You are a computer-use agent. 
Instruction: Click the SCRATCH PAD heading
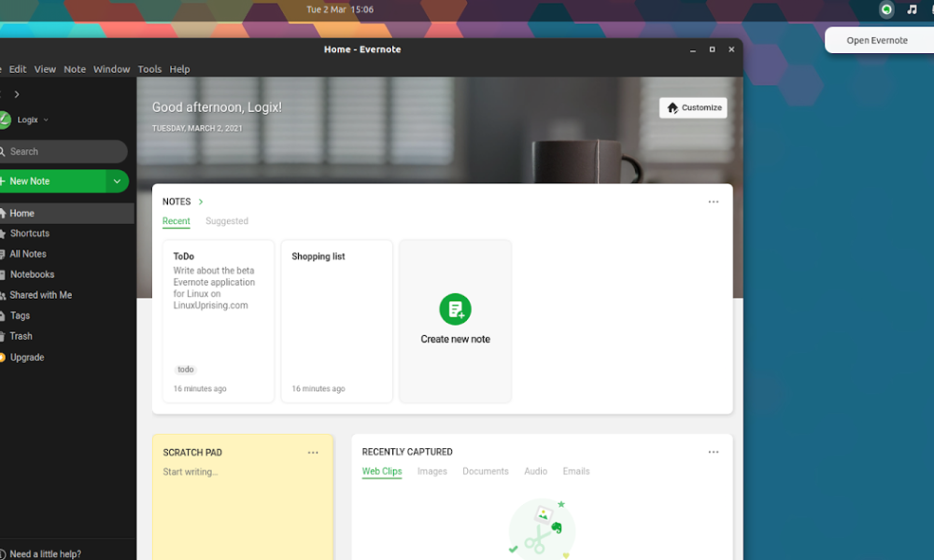pos(192,453)
